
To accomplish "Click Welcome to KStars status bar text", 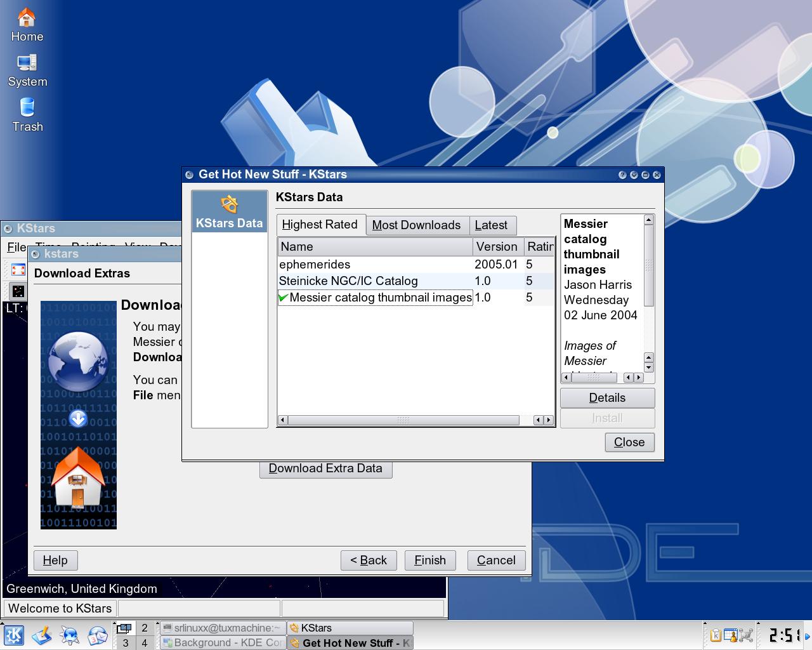I will tap(60, 609).
